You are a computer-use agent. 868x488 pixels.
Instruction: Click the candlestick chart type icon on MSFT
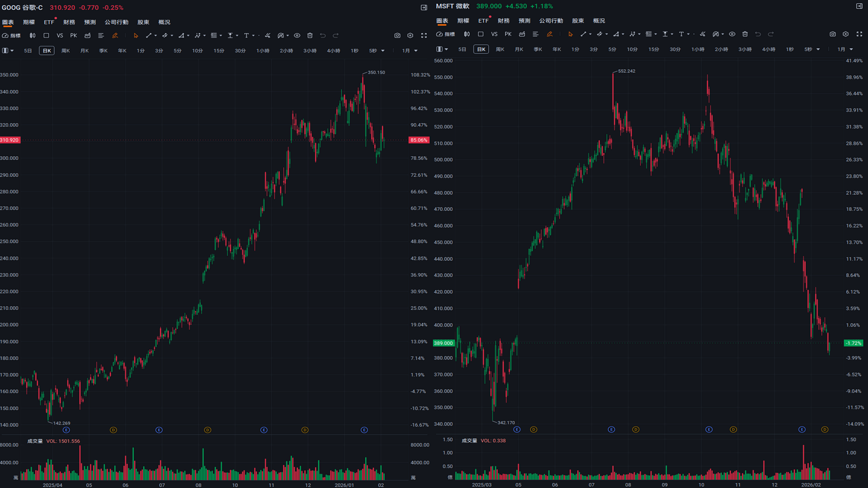click(467, 34)
